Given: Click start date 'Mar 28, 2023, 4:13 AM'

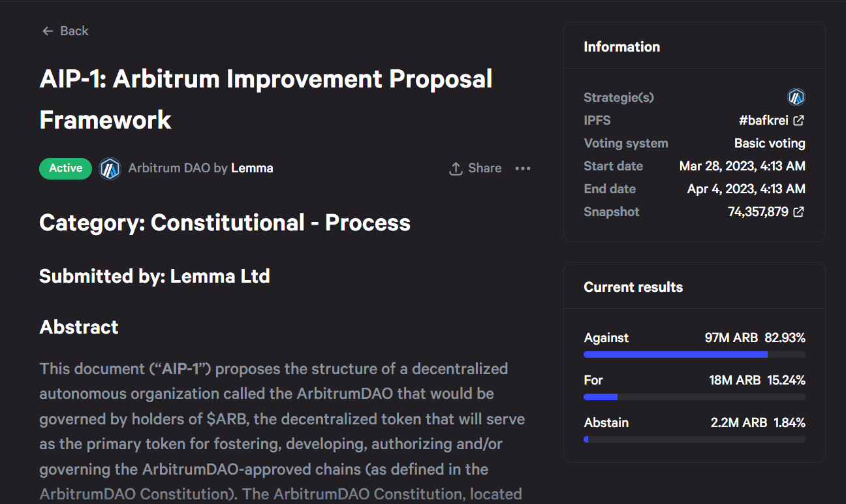Looking at the screenshot, I should (x=742, y=166).
